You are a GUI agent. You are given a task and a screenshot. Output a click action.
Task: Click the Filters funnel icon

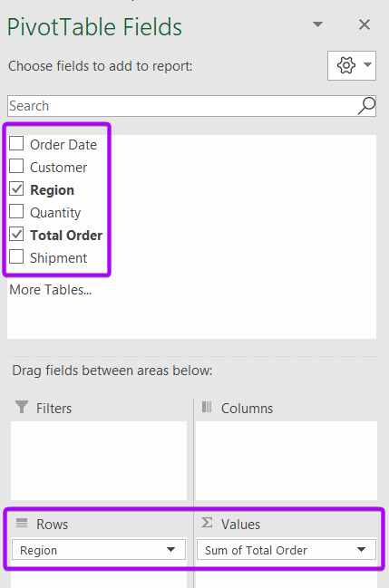(22, 407)
